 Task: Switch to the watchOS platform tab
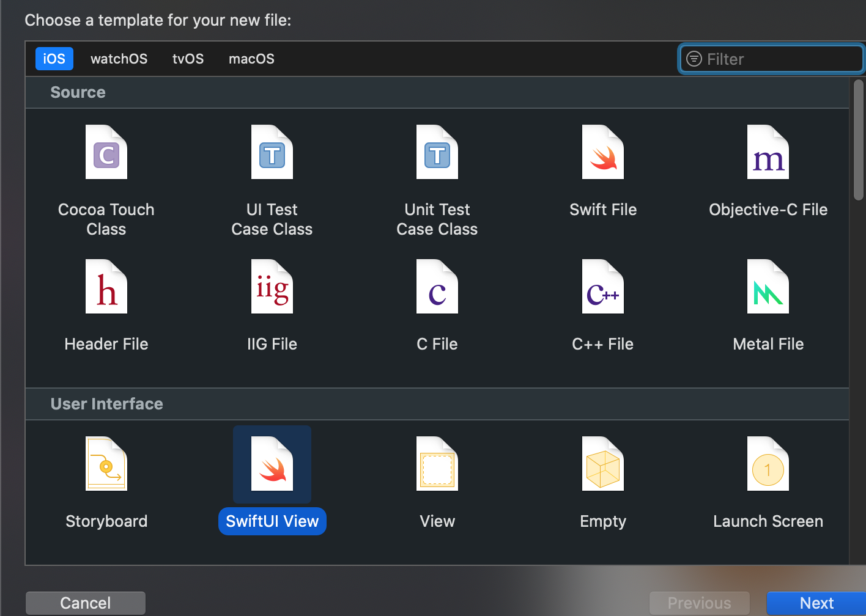(119, 59)
